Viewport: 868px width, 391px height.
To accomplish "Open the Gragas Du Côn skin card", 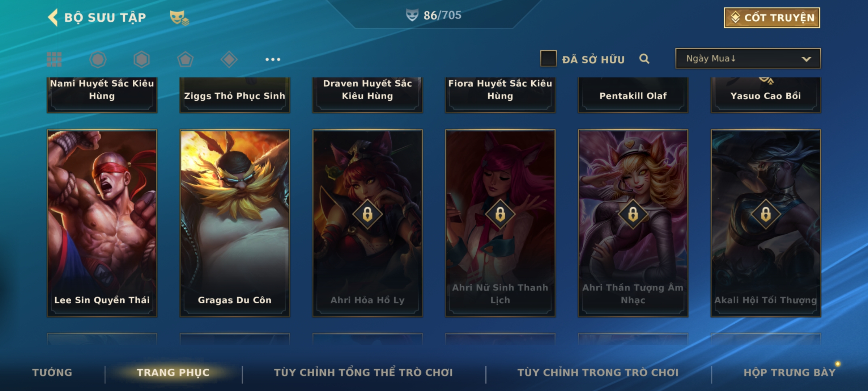I will tap(235, 223).
